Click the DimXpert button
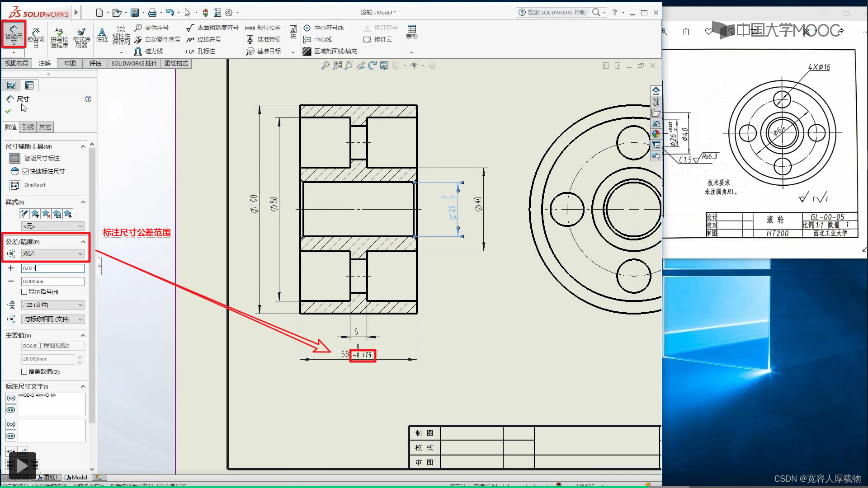Screen dimensions: 868x488 tap(15, 185)
